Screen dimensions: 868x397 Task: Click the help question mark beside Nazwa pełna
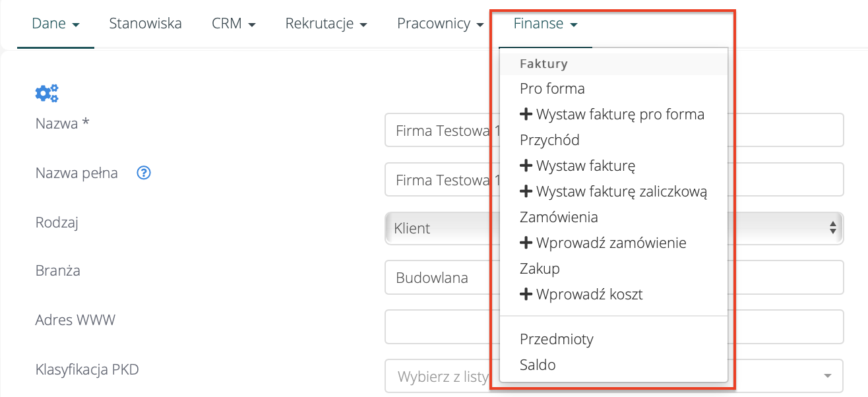[144, 173]
